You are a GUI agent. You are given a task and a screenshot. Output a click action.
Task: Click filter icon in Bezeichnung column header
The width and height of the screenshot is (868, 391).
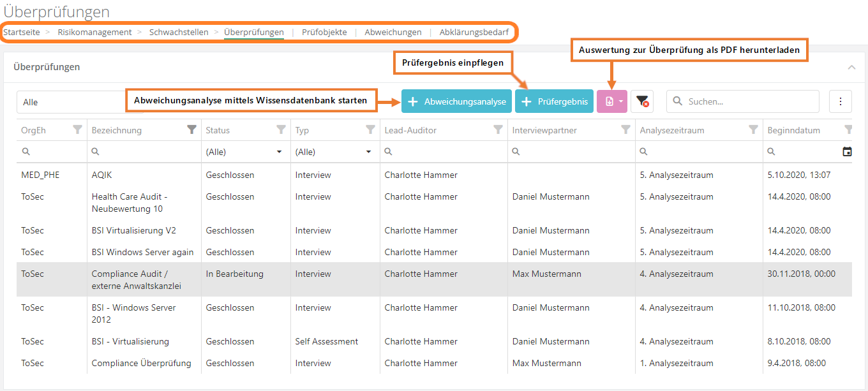tap(191, 130)
